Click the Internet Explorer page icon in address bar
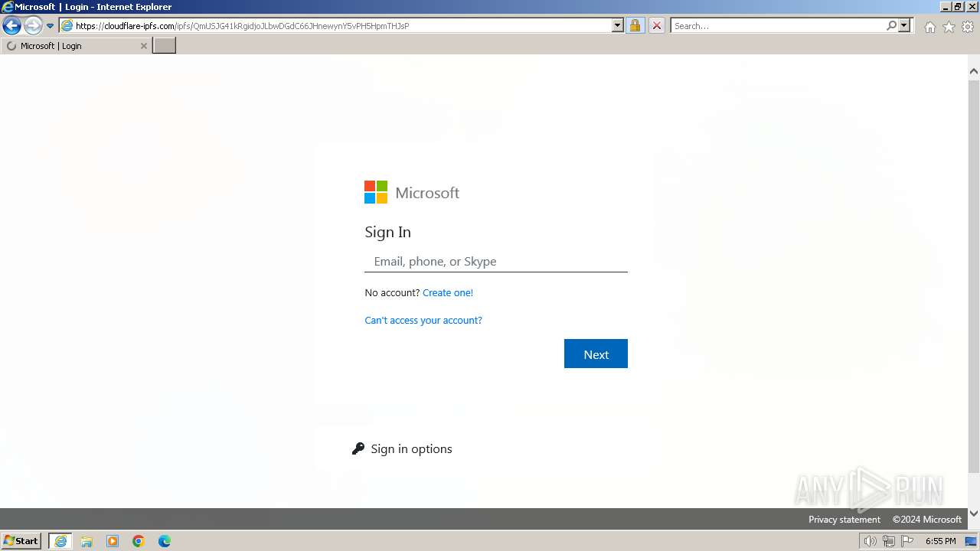This screenshot has width=980, height=551. pyautogui.click(x=67, y=25)
